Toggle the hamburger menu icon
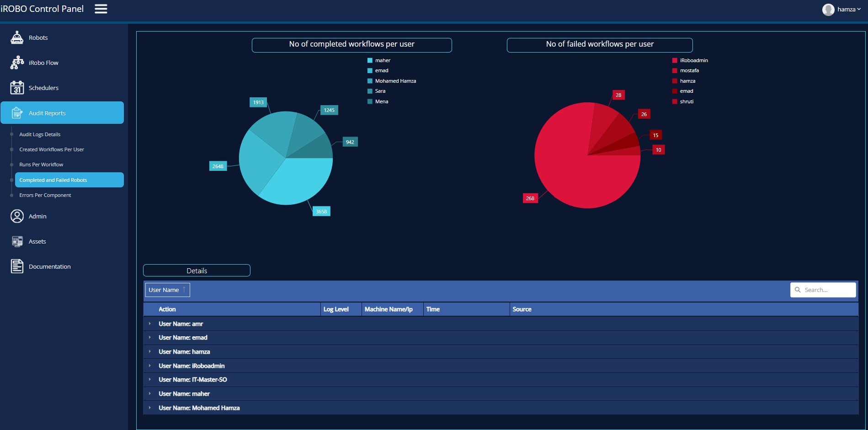This screenshot has width=868, height=430. [101, 9]
